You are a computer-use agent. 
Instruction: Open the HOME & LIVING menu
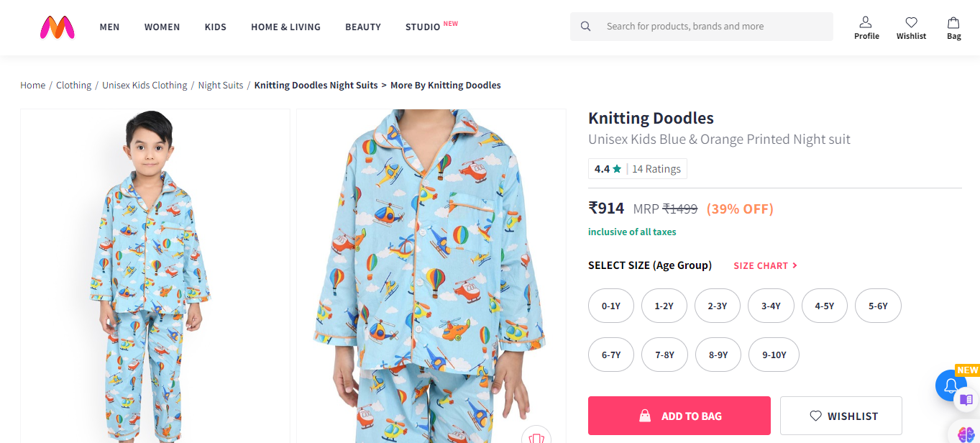285,27
